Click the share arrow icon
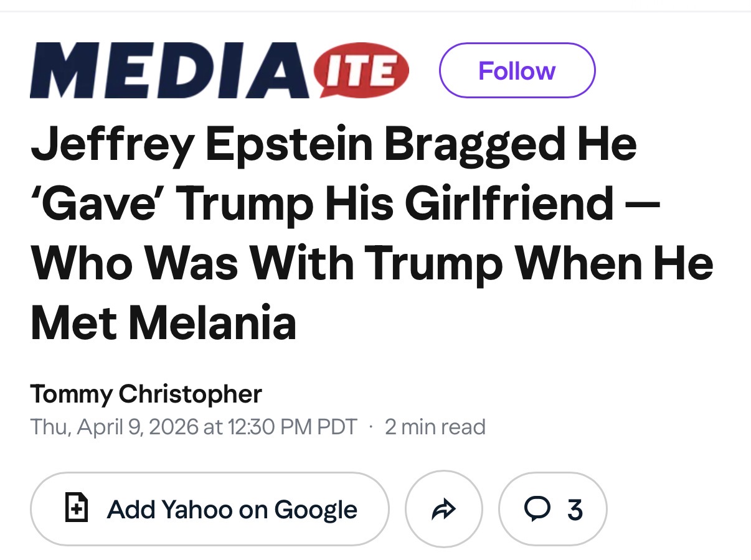Viewport: 751px width, 560px height. point(443,510)
